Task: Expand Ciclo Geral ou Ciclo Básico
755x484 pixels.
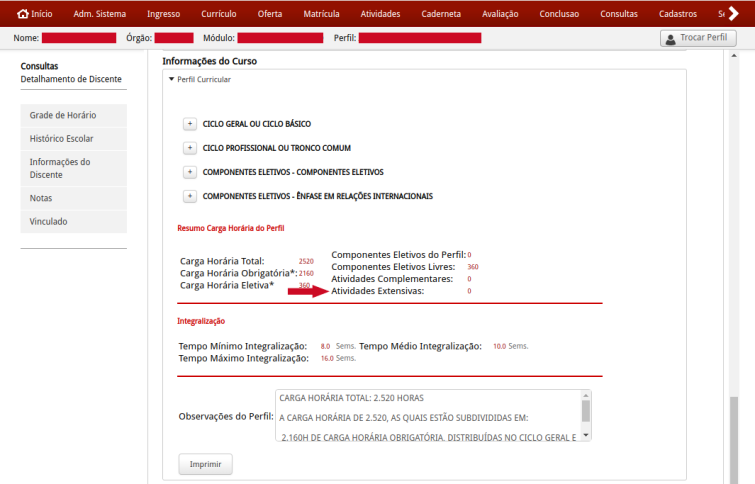Action: click(190, 124)
